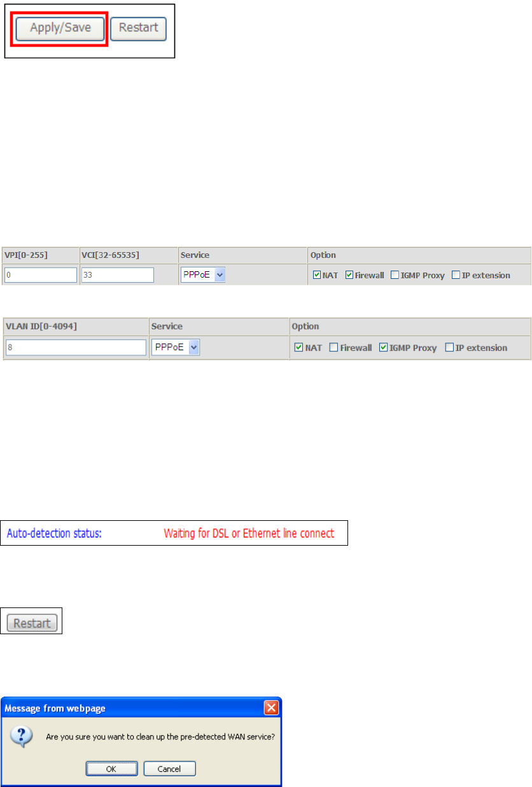Open Service dropdown in VPI/VCI row
The image size is (532, 787).
204,275
